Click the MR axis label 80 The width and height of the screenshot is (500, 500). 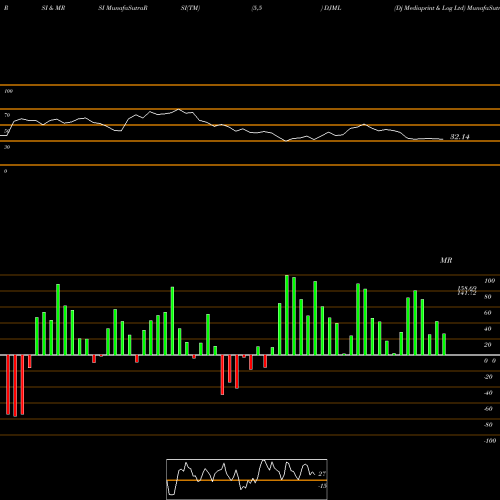488,297
